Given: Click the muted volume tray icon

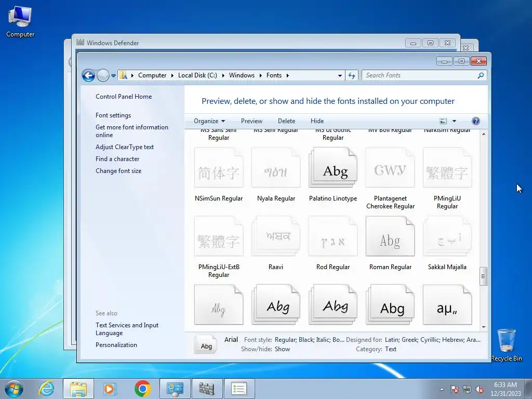Looking at the screenshot, I should point(480,389).
